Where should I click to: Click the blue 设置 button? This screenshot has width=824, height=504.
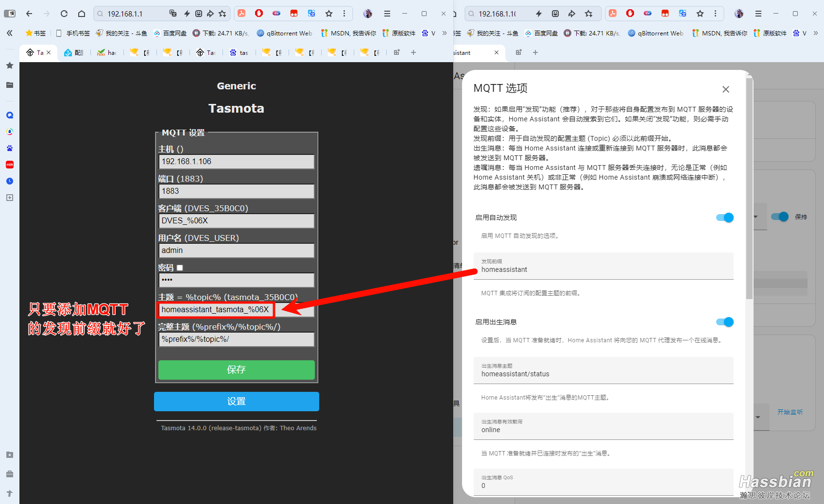pyautogui.click(x=237, y=402)
